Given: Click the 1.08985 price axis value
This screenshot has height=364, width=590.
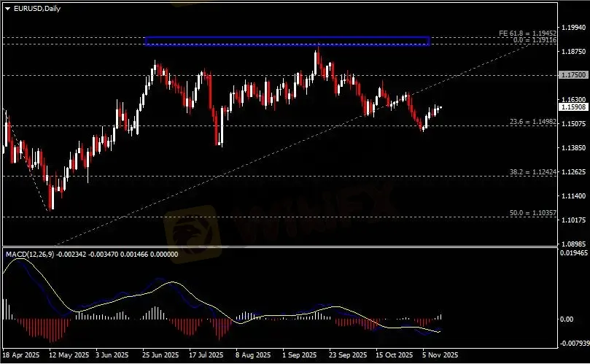Looking at the screenshot, I should point(573,244).
